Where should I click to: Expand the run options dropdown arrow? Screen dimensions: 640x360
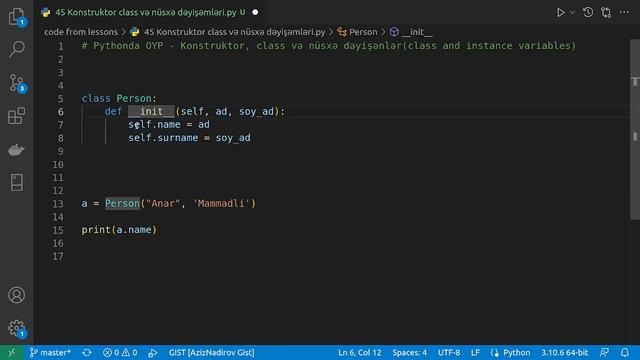click(x=572, y=13)
